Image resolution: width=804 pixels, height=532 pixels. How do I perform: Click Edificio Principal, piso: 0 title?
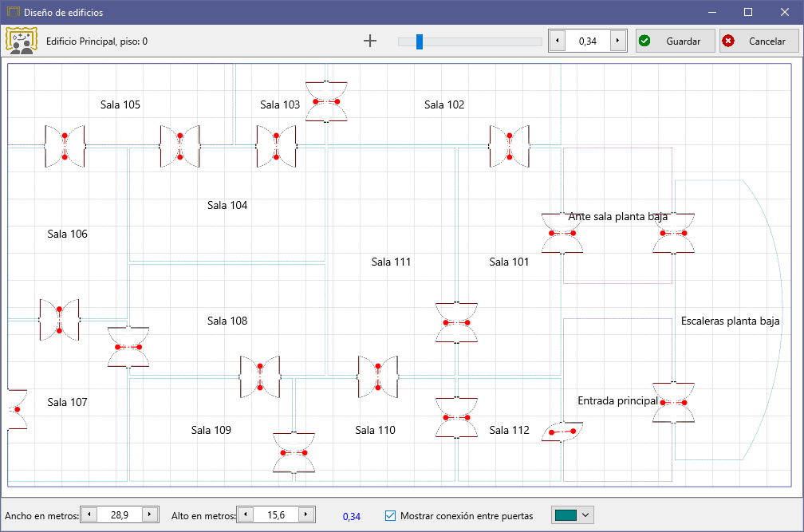point(97,41)
